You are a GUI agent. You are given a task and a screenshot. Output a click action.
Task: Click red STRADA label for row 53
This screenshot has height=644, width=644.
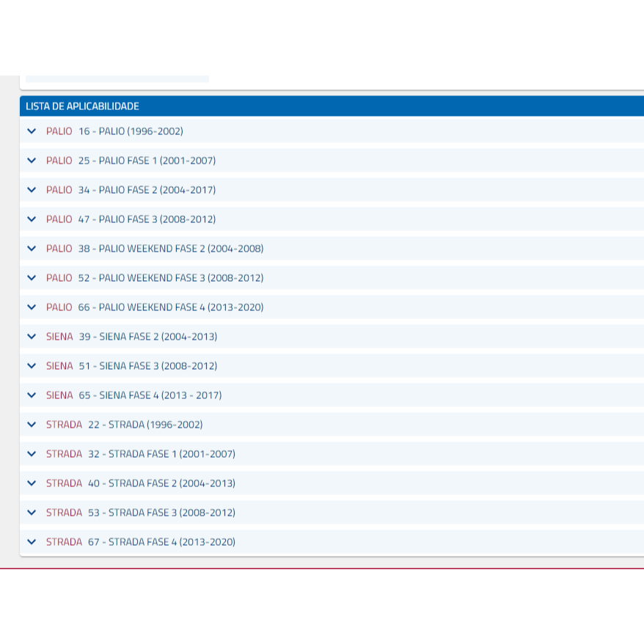coord(64,513)
